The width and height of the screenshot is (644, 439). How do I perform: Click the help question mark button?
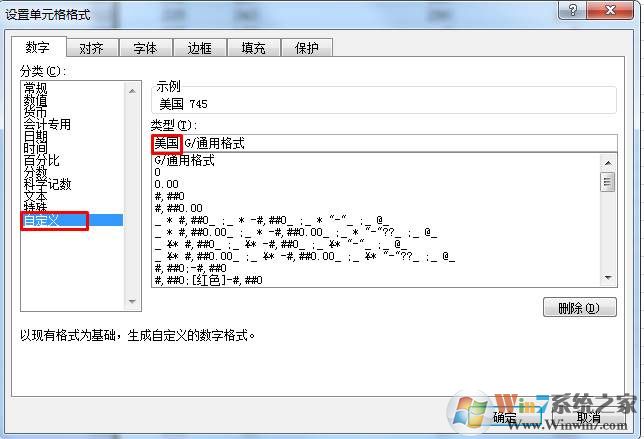572,10
